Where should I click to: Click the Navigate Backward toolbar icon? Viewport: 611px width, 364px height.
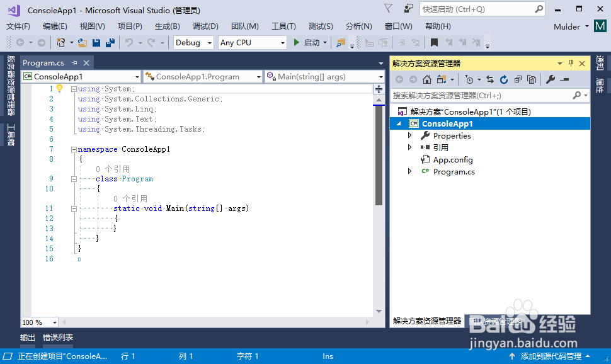pyautogui.click(x=20, y=42)
